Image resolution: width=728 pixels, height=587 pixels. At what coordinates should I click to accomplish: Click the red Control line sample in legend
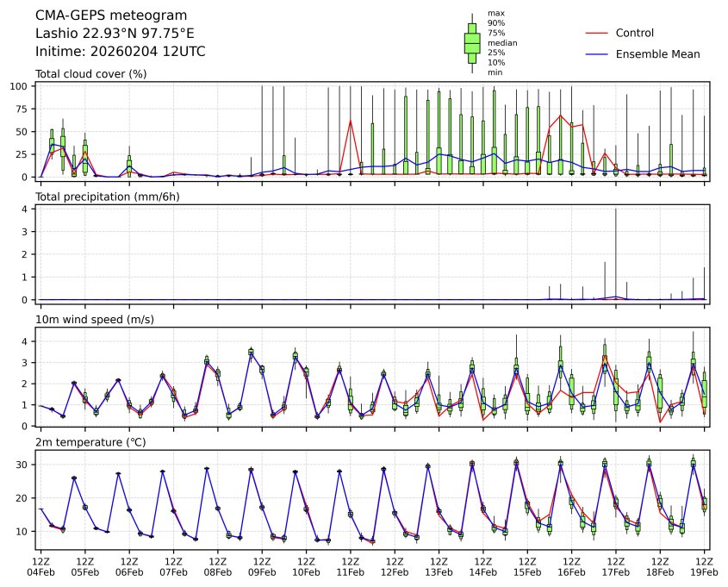pyautogui.click(x=597, y=34)
